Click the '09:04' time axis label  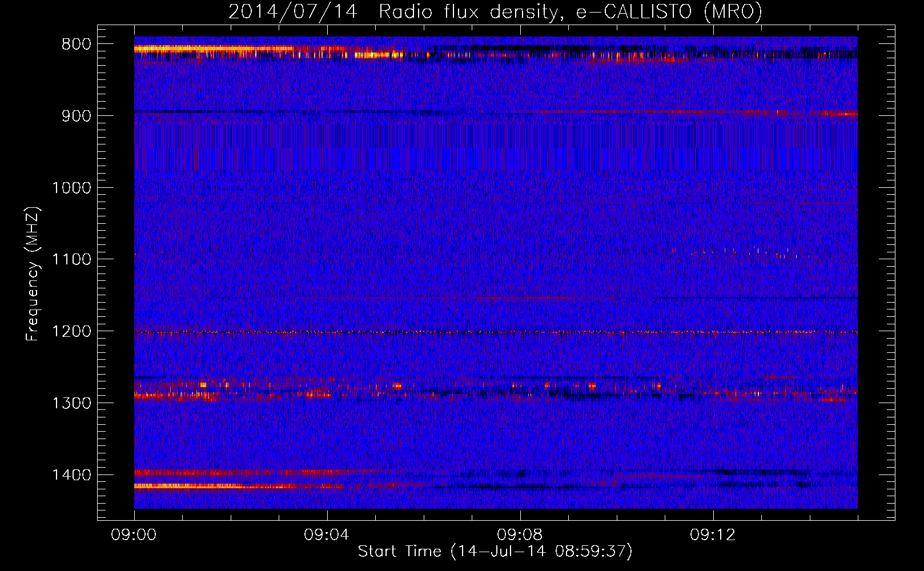tap(327, 535)
